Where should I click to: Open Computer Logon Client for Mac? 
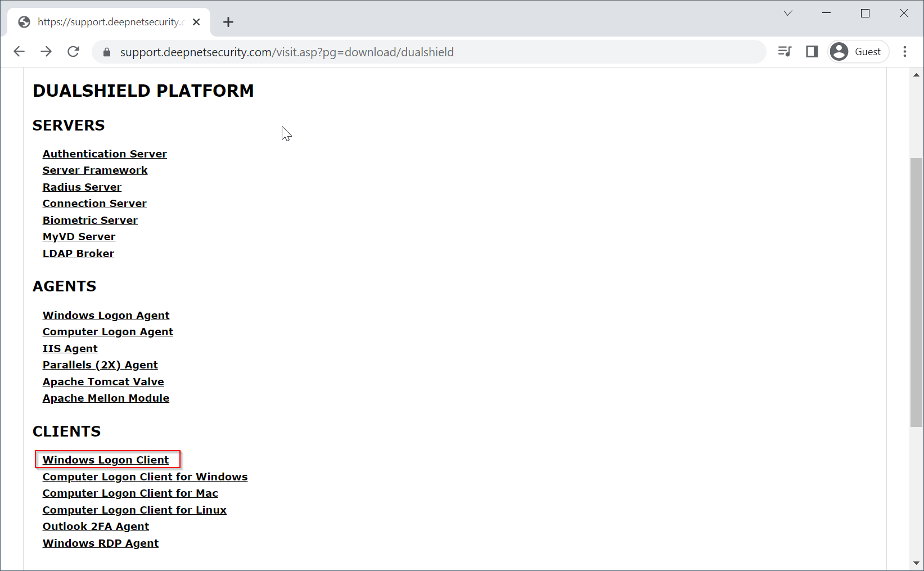tap(130, 493)
